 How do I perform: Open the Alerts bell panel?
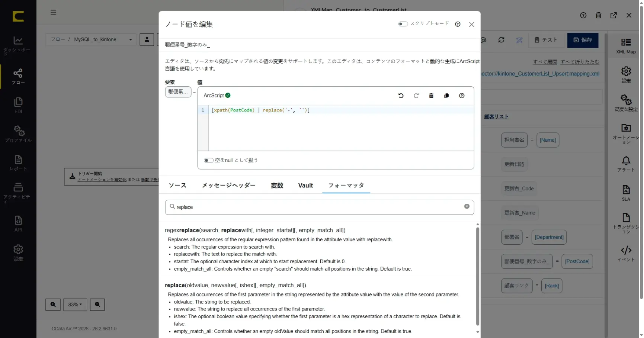pyautogui.click(x=626, y=164)
